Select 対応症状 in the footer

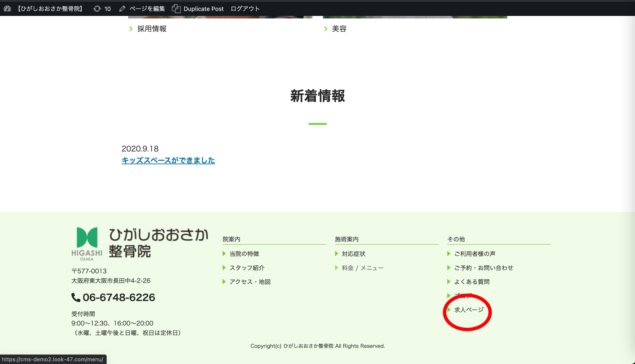pyautogui.click(x=353, y=254)
